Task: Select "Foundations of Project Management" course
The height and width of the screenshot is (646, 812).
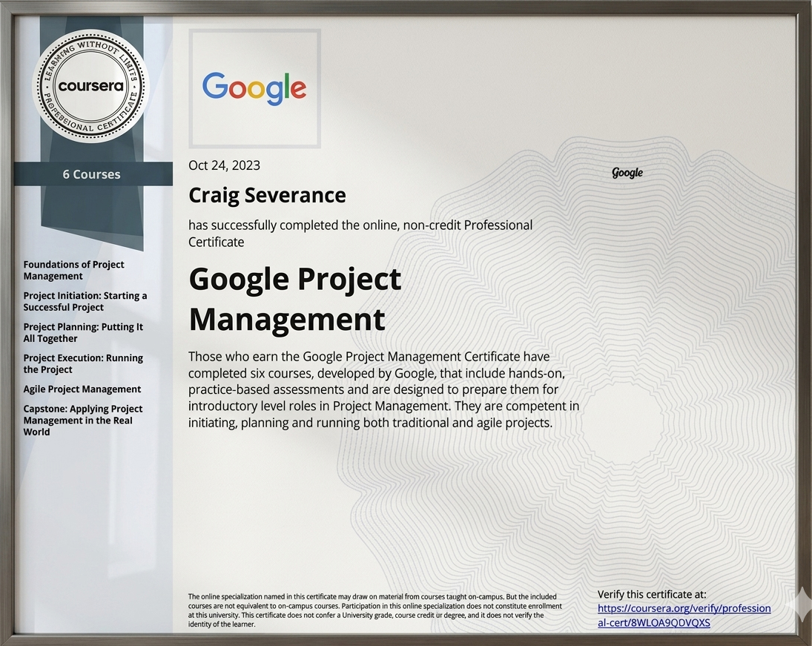Action: click(73, 270)
